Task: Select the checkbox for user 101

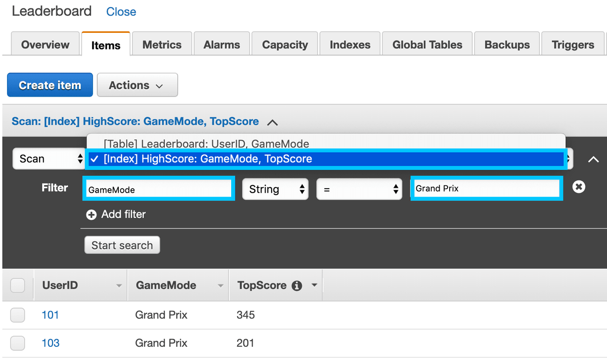Action: [18, 315]
